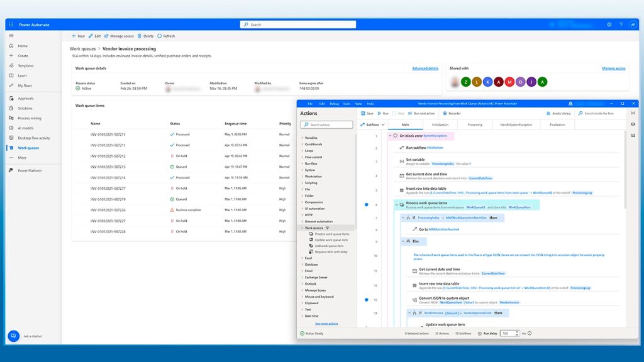Viewport: 644px width, 362px height.
Task: Open the Variables pane icon on right sidebar
Action: pyautogui.click(x=633, y=113)
